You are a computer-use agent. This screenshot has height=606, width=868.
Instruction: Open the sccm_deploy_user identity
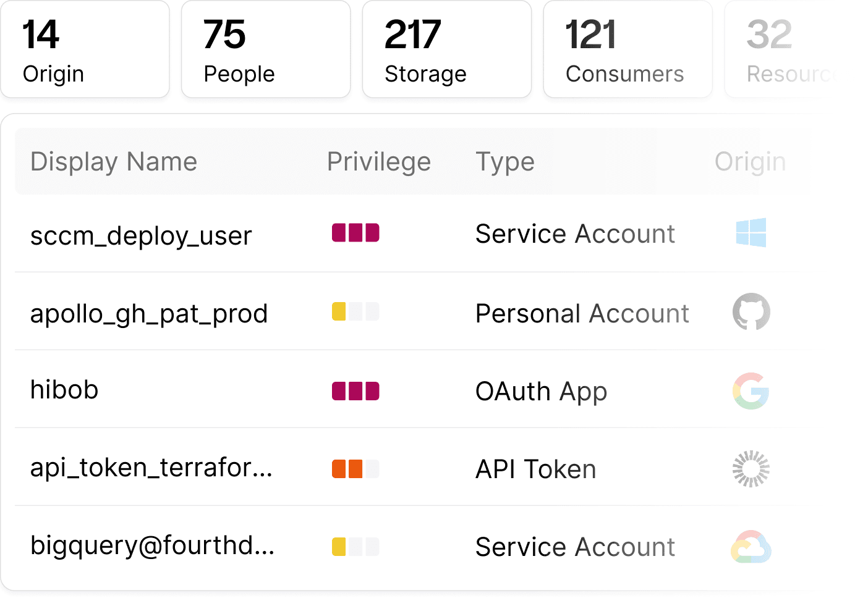point(141,235)
